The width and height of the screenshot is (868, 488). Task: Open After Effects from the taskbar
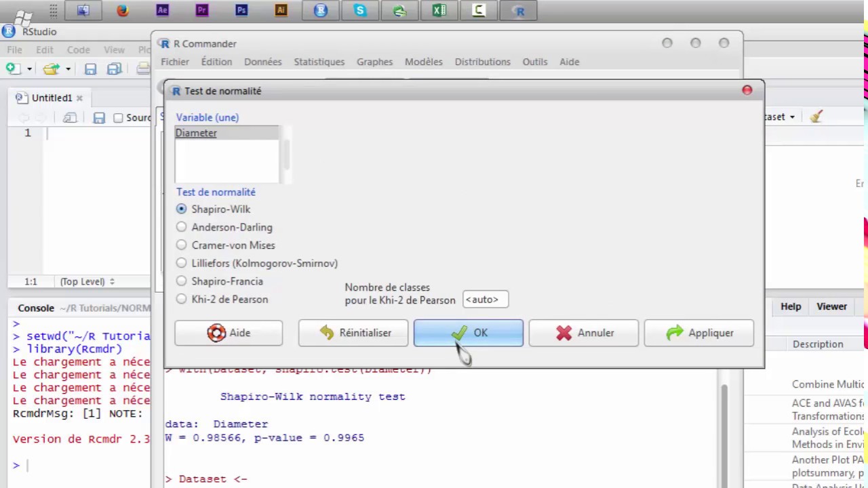point(162,10)
